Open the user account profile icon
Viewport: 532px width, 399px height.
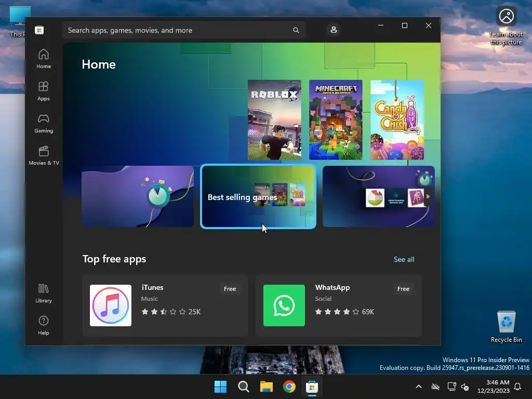(x=334, y=30)
